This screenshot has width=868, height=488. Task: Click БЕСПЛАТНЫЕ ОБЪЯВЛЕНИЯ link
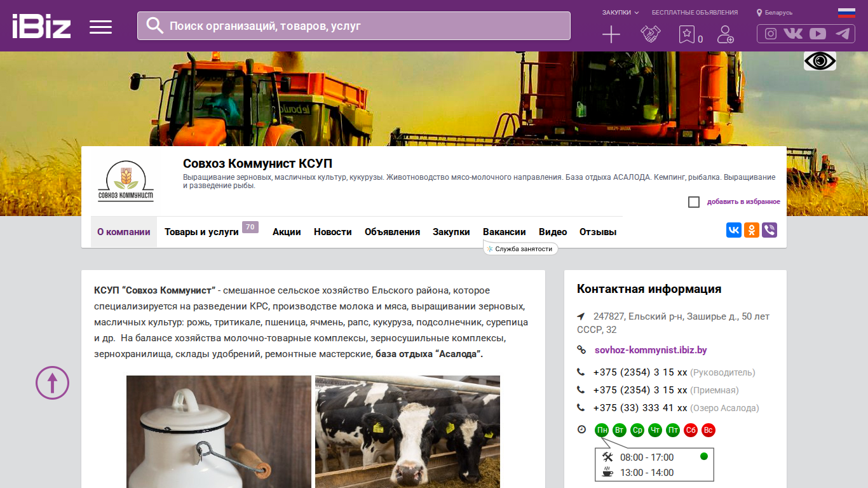tap(695, 13)
